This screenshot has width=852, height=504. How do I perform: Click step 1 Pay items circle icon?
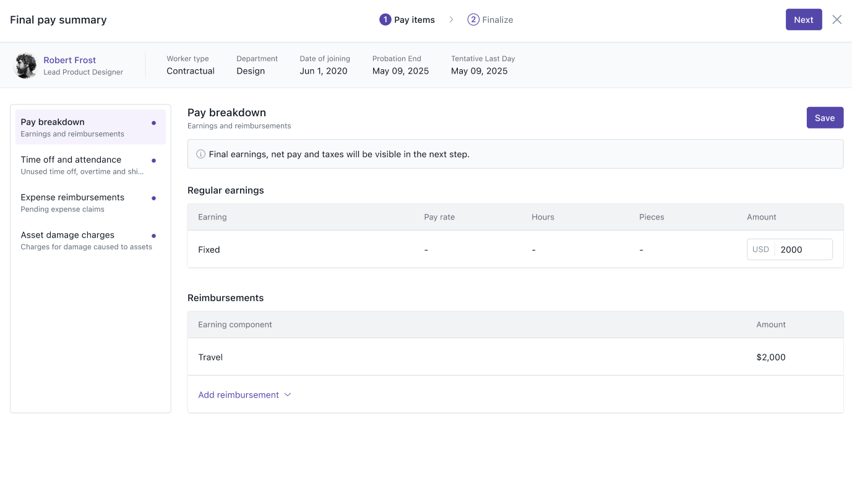pyautogui.click(x=385, y=20)
